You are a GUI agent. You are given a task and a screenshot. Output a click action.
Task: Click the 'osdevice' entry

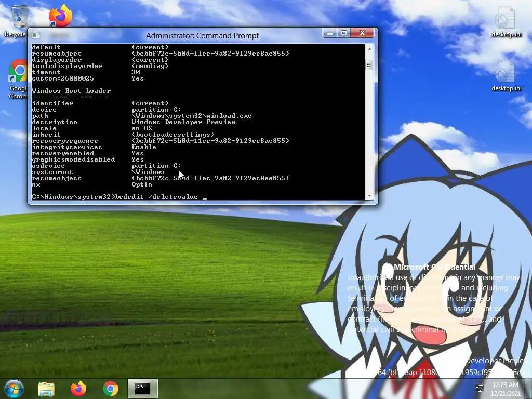[48, 166]
